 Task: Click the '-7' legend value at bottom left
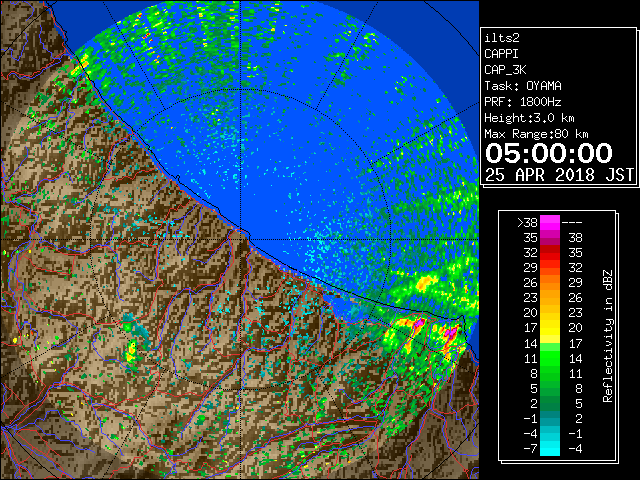click(x=530, y=449)
